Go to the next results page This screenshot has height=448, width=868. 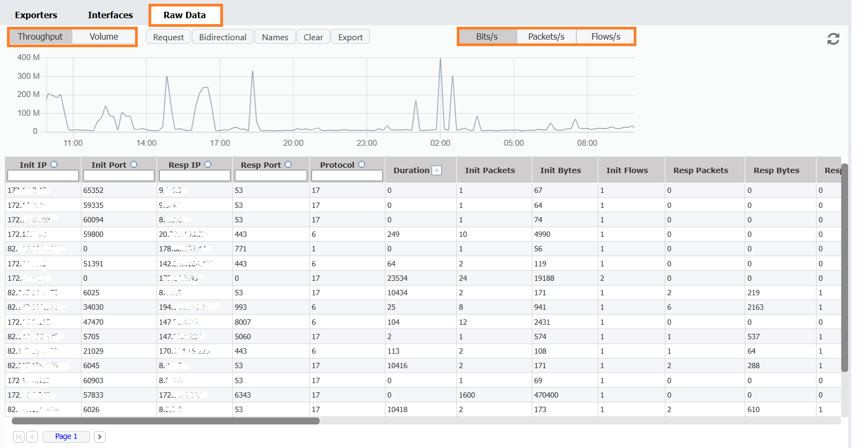pos(100,437)
